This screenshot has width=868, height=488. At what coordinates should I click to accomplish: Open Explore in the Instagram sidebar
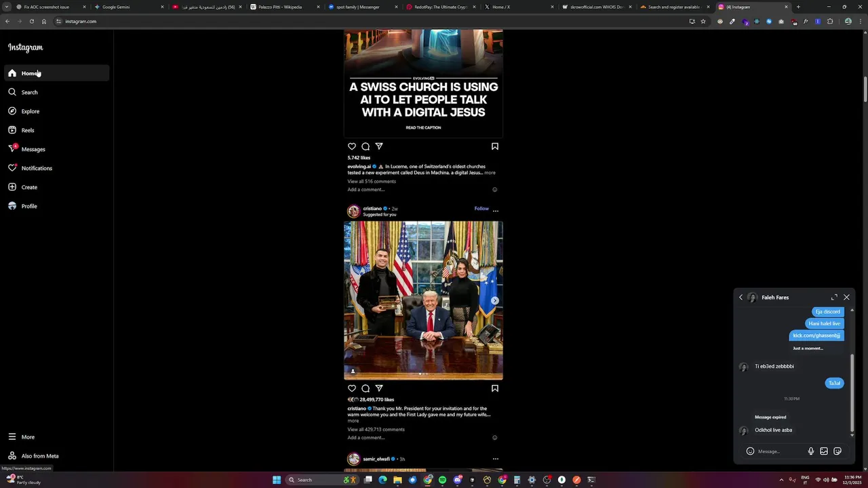tap(57, 111)
